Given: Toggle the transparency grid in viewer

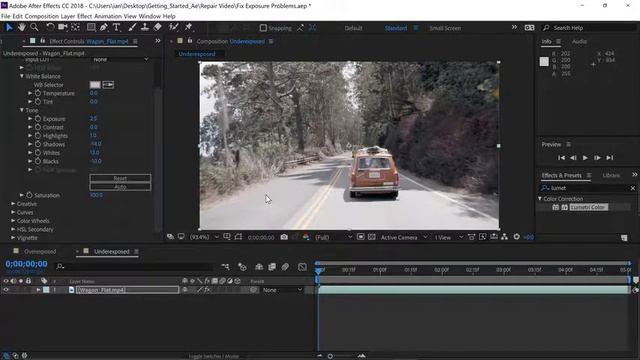Looking at the screenshot, I should (371, 237).
